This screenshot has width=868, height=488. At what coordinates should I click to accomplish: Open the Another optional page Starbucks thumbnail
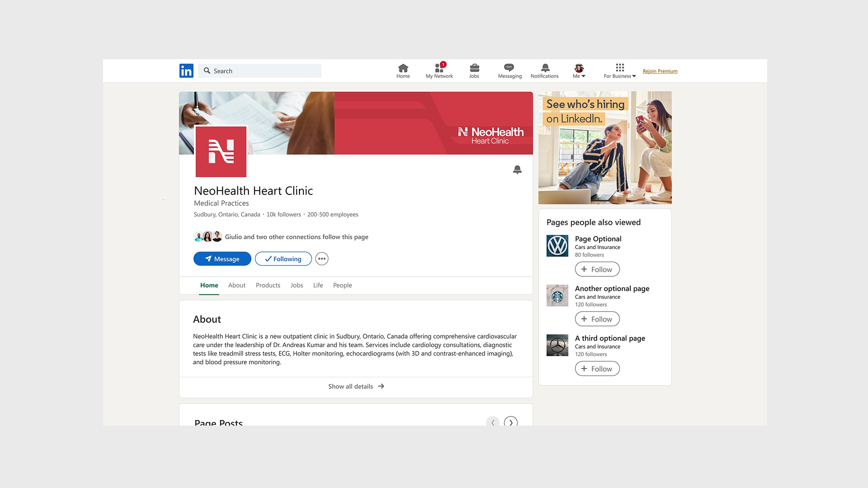[557, 296]
